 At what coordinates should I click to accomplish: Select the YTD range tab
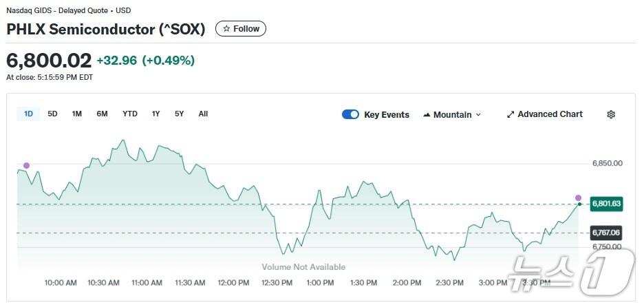pos(130,114)
